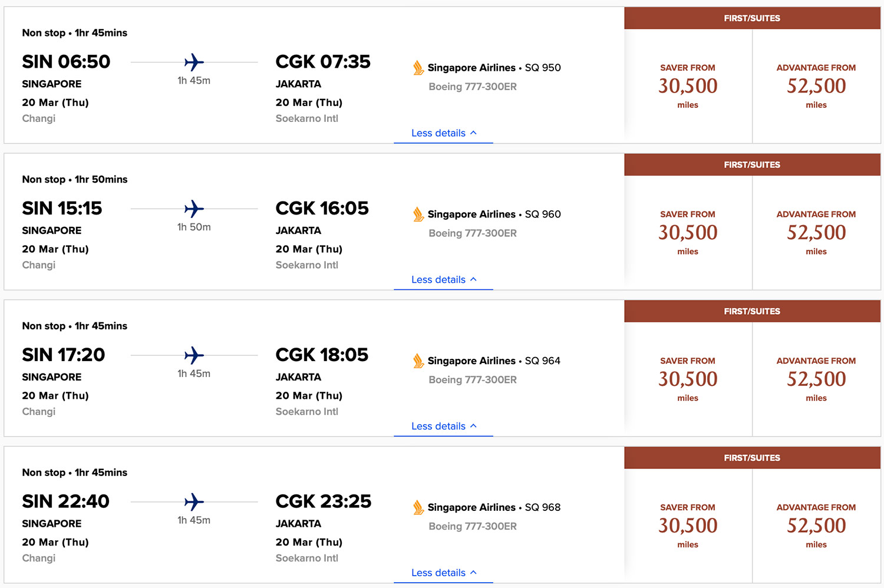Collapse details for the 17:20 departure flight
Screen dimensions: 884x588
[x=443, y=427]
